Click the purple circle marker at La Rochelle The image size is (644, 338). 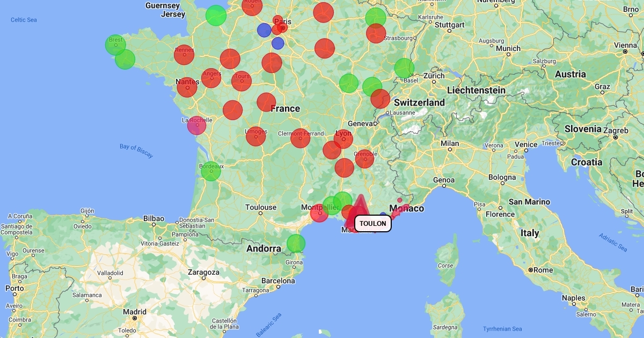tap(196, 125)
